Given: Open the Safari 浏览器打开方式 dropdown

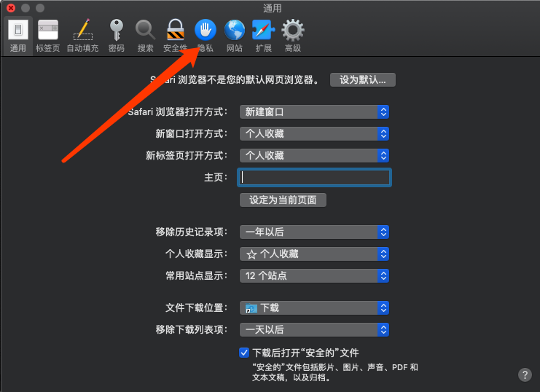Looking at the screenshot, I should (314, 112).
